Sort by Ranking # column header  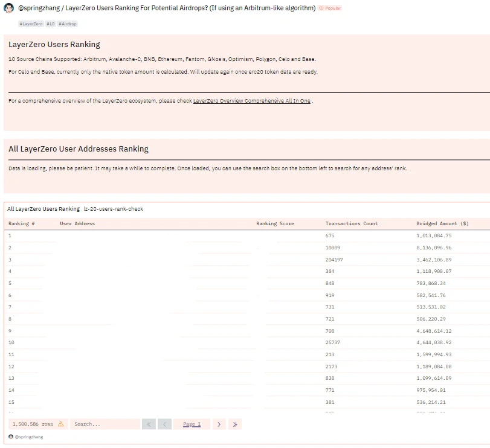(22, 223)
